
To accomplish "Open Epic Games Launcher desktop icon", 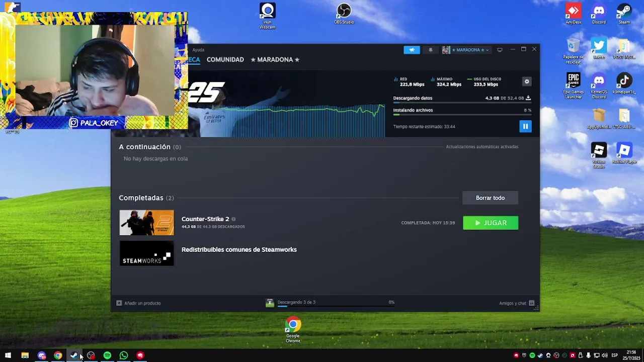I will (x=574, y=86).
